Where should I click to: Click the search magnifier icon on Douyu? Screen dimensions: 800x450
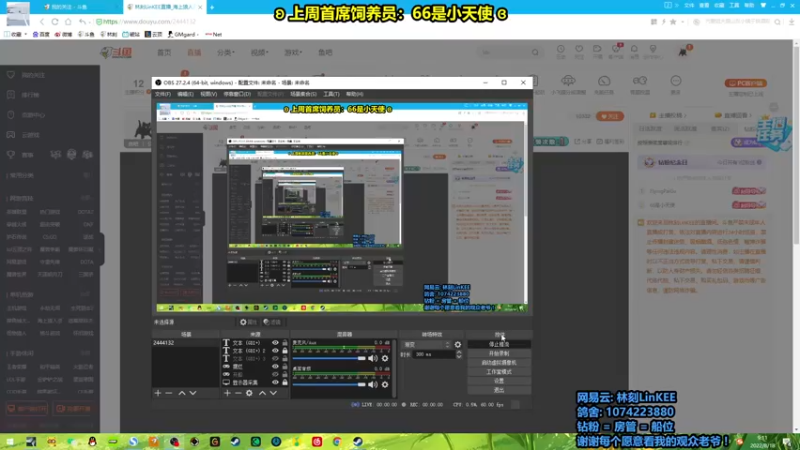pos(535,52)
